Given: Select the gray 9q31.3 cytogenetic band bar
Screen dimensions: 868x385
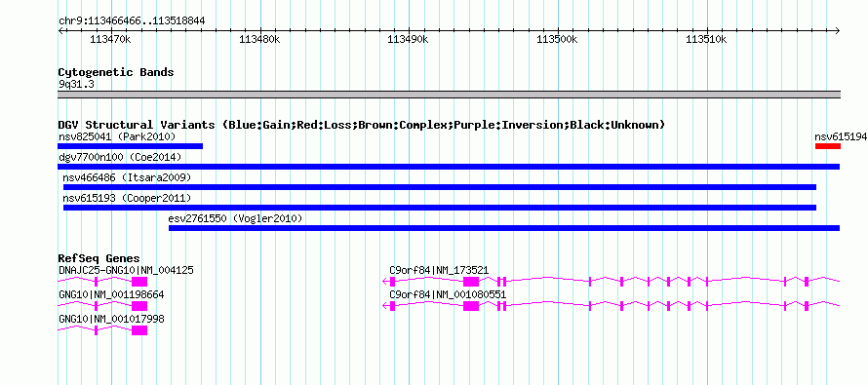Looking at the screenshot, I should (449, 95).
